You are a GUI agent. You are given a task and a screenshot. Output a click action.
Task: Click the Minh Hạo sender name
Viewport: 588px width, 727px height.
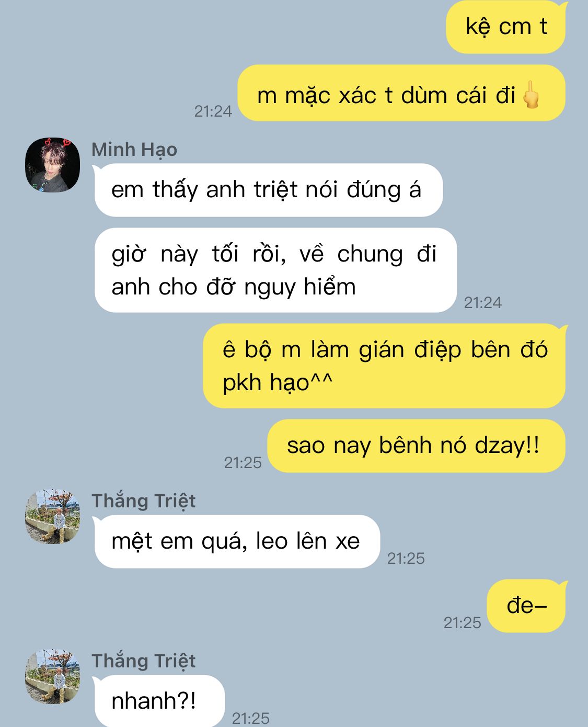134,150
